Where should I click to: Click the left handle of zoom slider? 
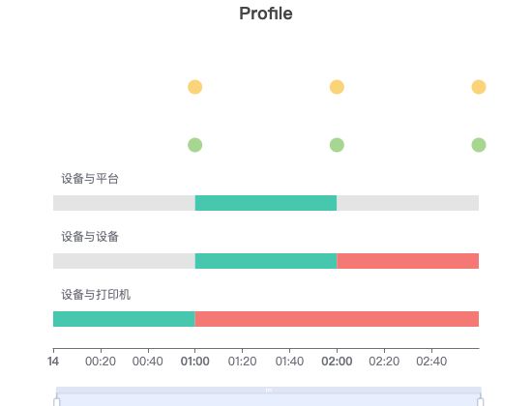(57, 402)
